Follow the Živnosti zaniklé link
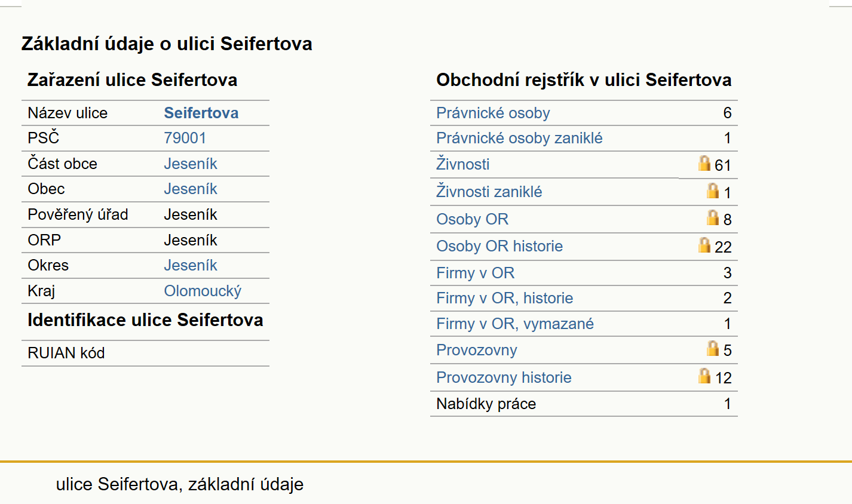852x504 pixels. click(489, 192)
